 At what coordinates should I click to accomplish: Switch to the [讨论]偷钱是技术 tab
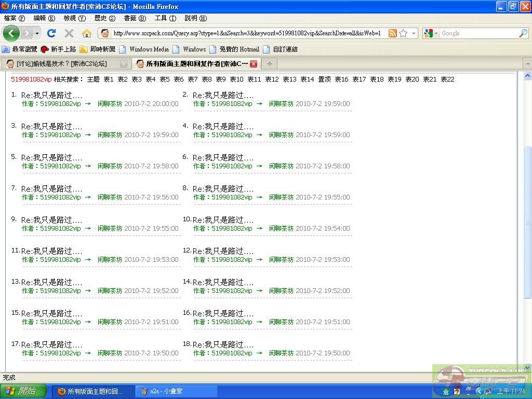[x=61, y=64]
